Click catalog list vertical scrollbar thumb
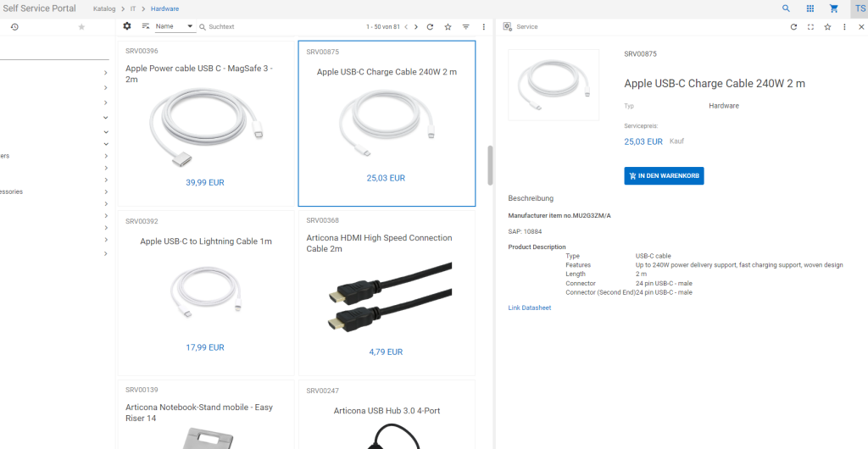Viewport: 868px width, 449px height. tap(490, 165)
